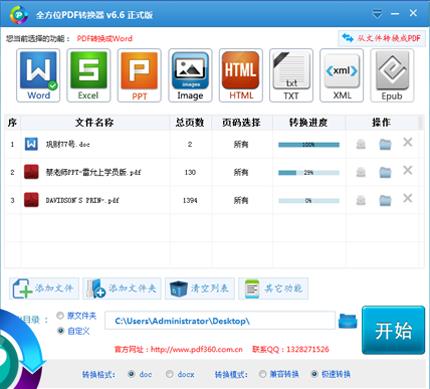Select the doc format radio button

click(131, 374)
